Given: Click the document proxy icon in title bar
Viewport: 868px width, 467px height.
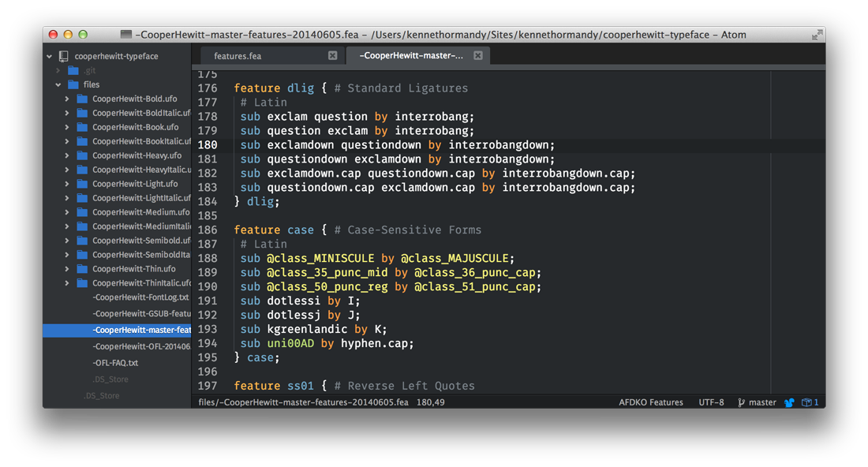Looking at the screenshot, I should click(x=126, y=34).
